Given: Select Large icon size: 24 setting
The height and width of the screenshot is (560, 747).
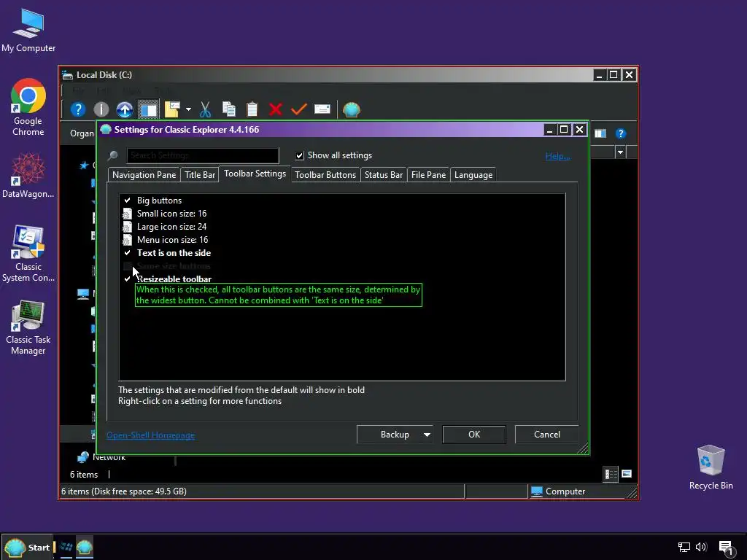Looking at the screenshot, I should [x=171, y=227].
